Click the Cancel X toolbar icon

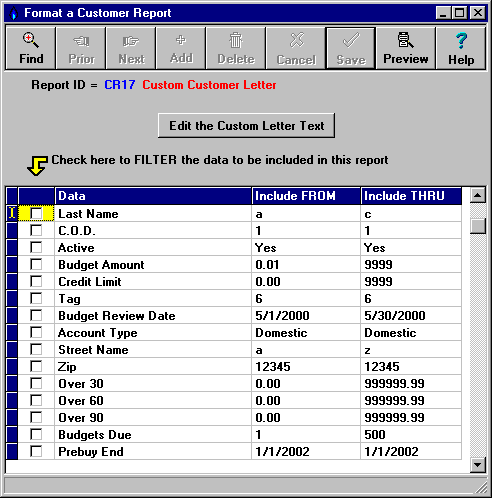[x=297, y=40]
